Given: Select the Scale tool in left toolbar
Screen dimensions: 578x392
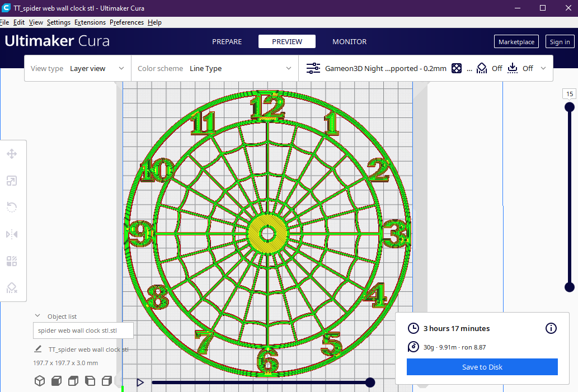Looking at the screenshot, I should click(x=12, y=181).
